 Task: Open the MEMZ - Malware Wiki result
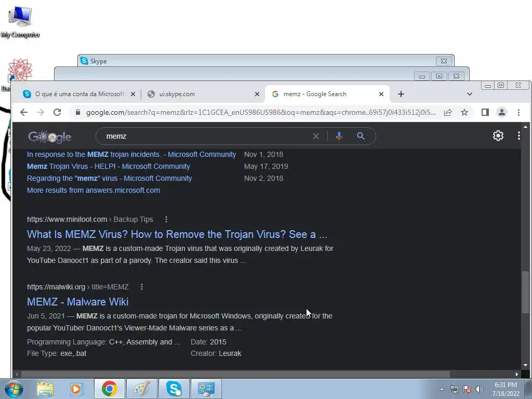point(78,302)
